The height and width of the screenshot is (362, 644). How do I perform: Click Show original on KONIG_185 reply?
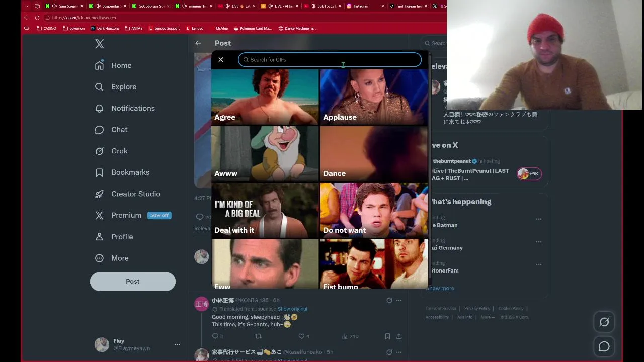pyautogui.click(x=292, y=309)
